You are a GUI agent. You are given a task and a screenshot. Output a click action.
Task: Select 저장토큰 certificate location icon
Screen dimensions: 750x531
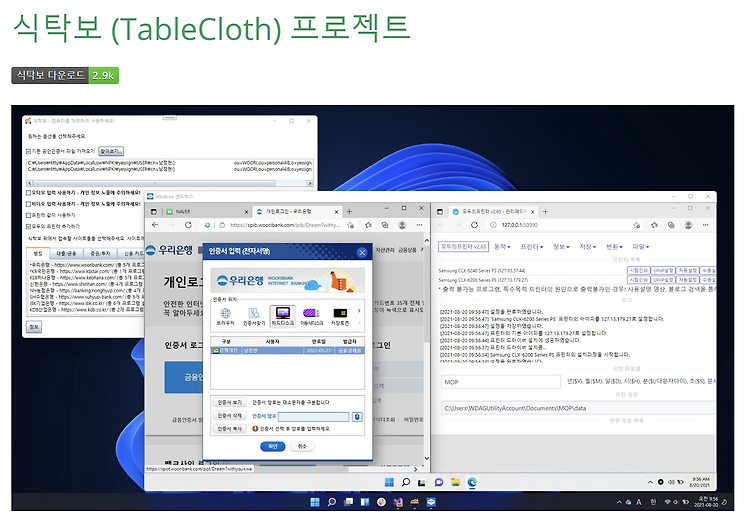click(x=340, y=317)
